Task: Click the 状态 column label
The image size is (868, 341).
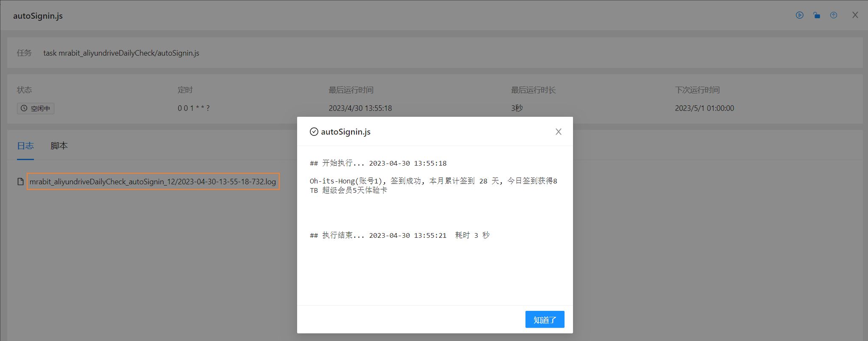Action: (25, 90)
